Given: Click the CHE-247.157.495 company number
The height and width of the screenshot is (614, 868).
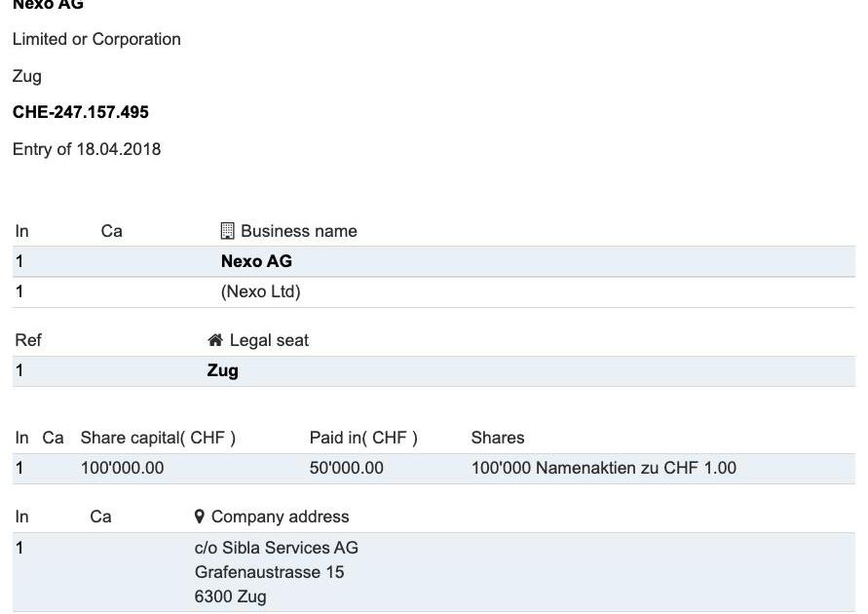Looking at the screenshot, I should click(x=81, y=112).
